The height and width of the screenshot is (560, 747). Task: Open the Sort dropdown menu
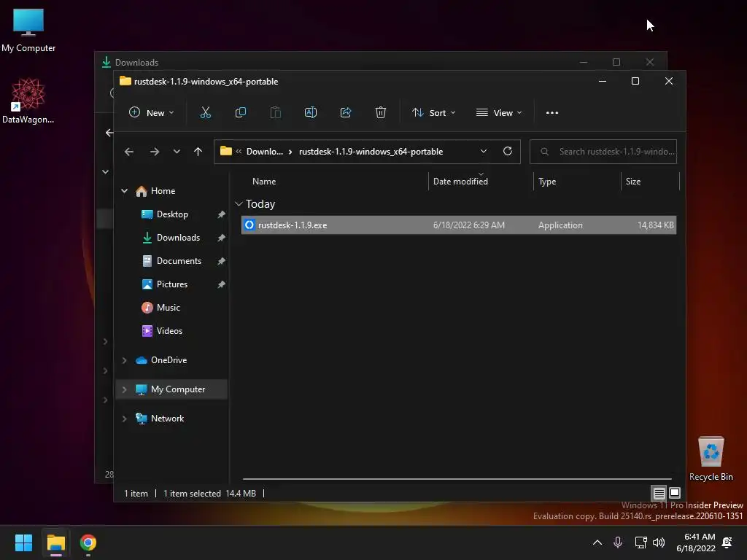tap(433, 112)
